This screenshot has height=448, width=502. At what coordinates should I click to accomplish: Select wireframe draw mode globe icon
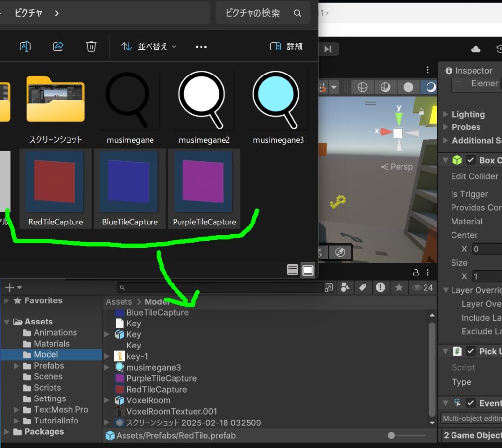362,87
